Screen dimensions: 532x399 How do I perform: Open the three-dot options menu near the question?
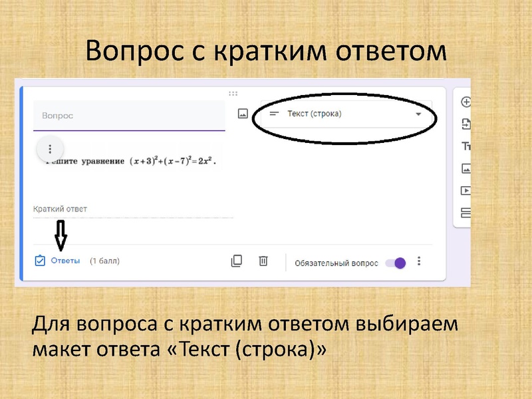pyautogui.click(x=50, y=149)
